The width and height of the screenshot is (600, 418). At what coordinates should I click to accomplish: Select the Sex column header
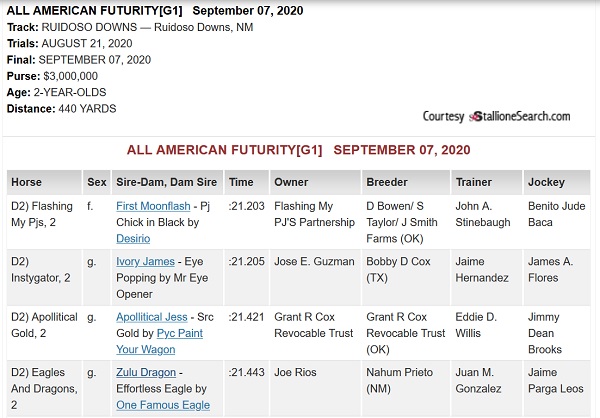pos(96,182)
